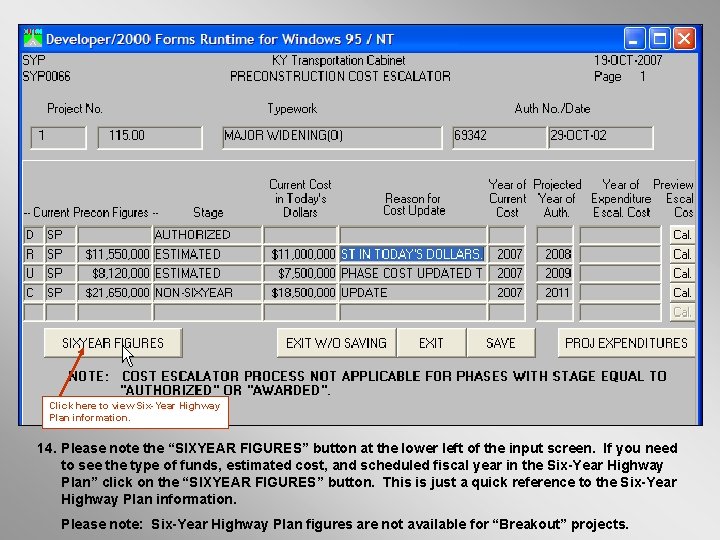Click the MAJOR WIDENING(O) typework field
The image size is (720, 540).
332,137
